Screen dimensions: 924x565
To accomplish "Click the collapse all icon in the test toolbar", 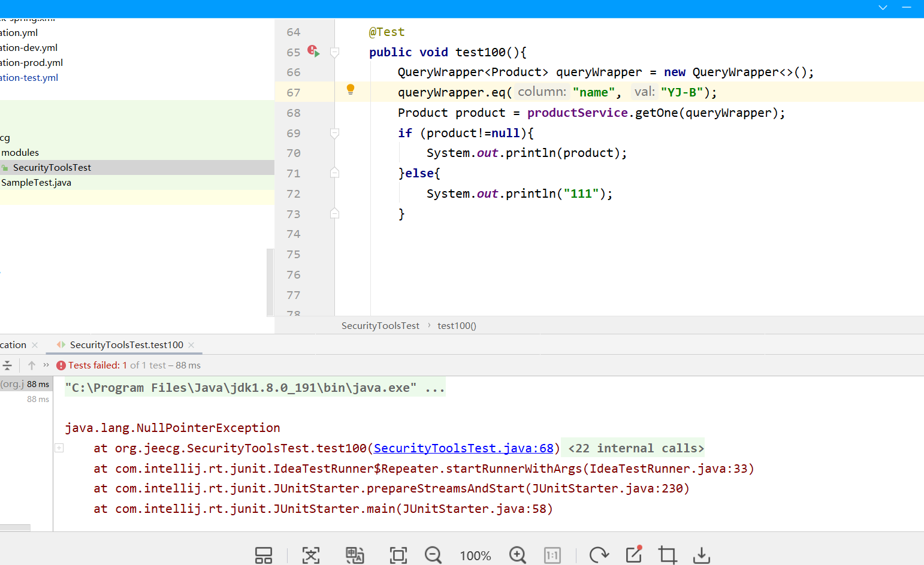I will (7, 365).
